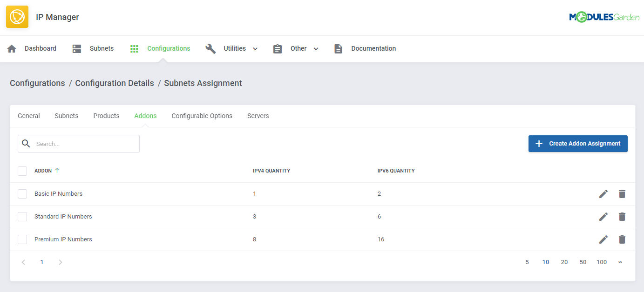Open the Other dropdown menu
Image resolution: width=644 pixels, height=292 pixels.
coord(316,48)
